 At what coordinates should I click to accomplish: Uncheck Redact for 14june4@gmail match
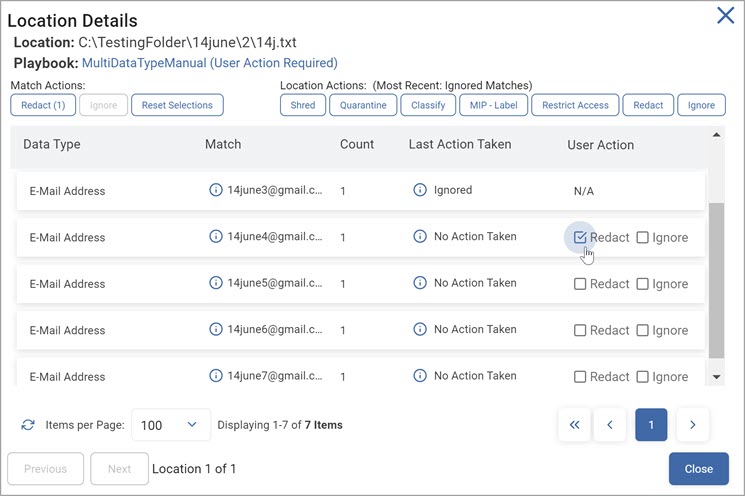coord(580,237)
